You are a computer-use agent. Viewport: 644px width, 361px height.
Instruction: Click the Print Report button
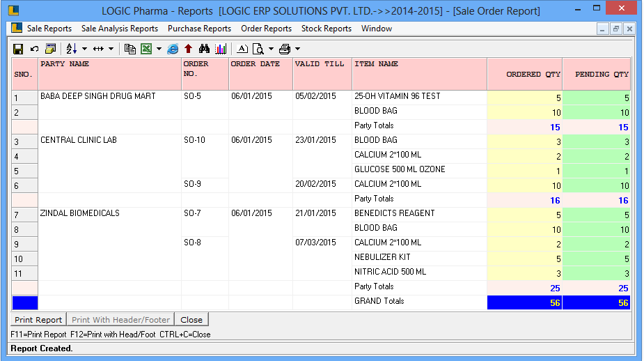[38, 320]
